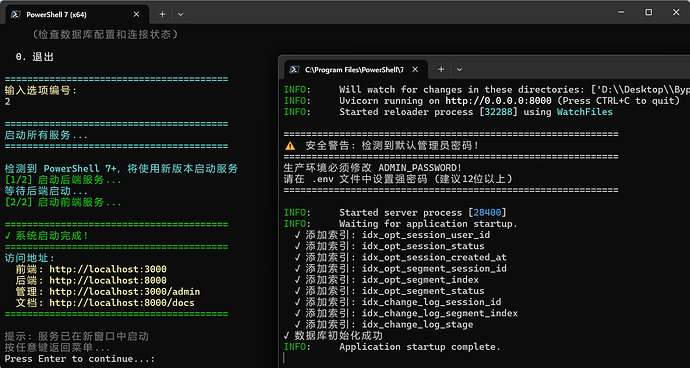Close the C:\Program Files\PowerShell tab
Screen dimensions: 690x368
[415, 70]
